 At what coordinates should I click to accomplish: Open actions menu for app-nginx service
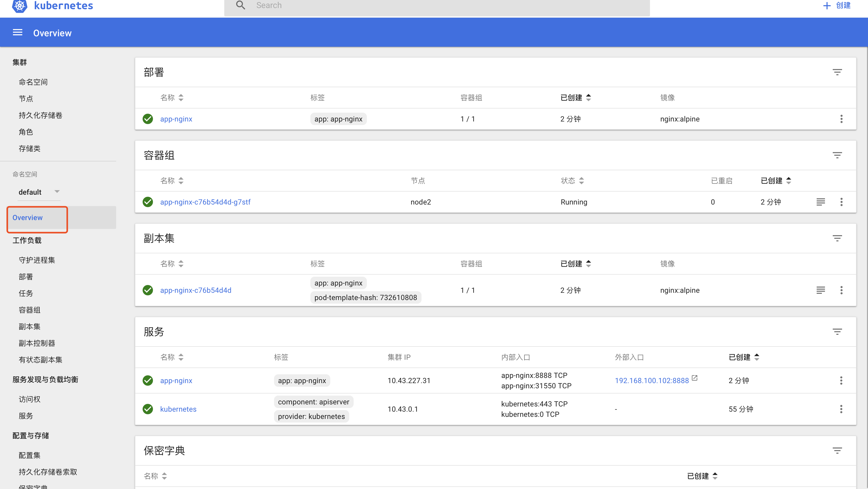(841, 381)
